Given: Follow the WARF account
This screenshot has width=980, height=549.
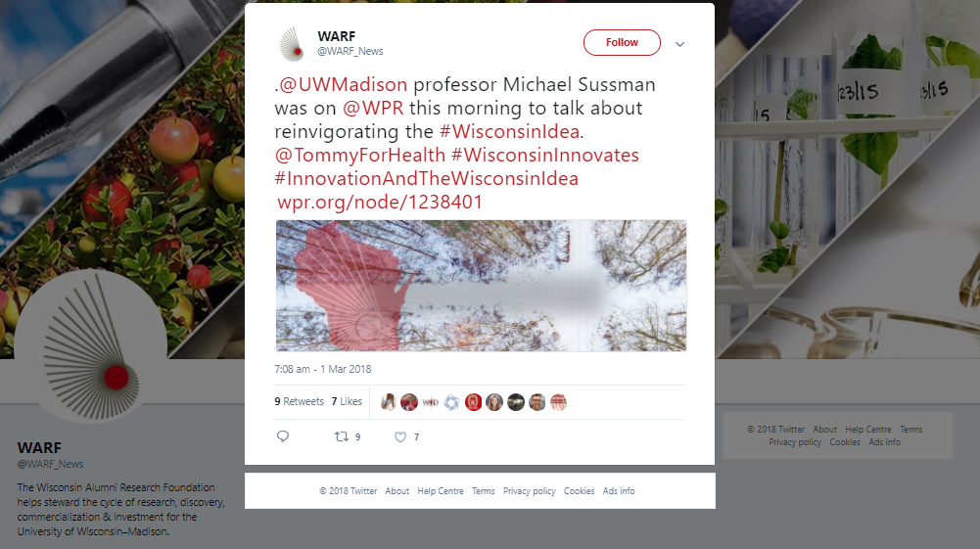Looking at the screenshot, I should click(622, 42).
